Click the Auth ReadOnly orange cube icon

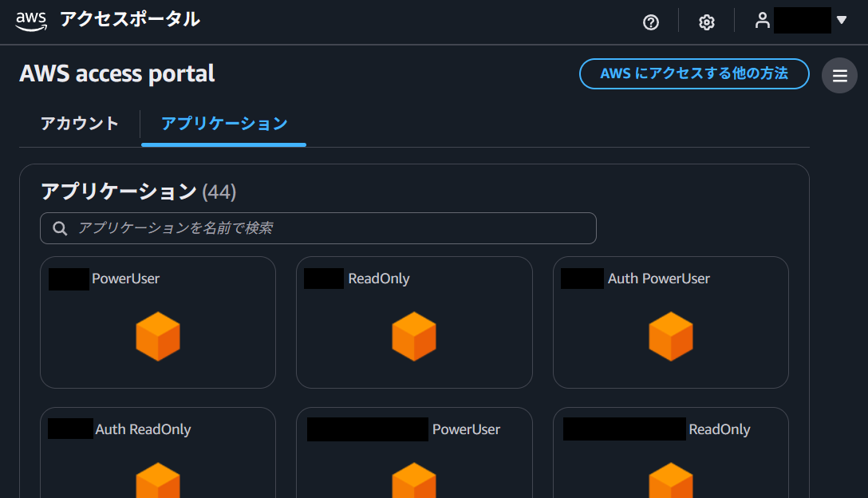157,481
